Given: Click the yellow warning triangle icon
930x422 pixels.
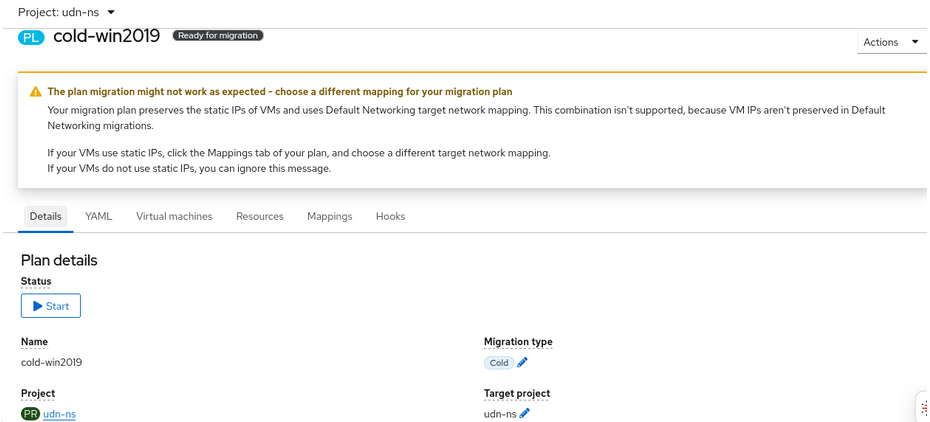Looking at the screenshot, I should (x=36, y=92).
